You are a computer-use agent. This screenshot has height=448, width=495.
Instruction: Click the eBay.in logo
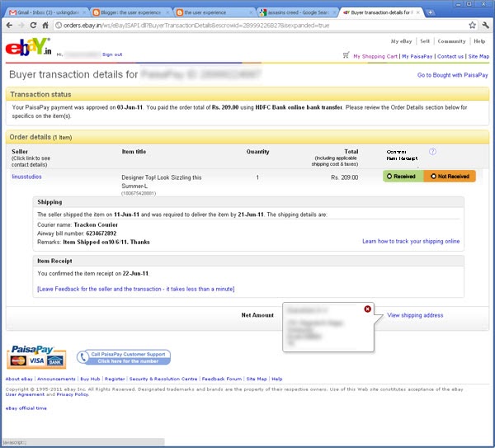pyautogui.click(x=28, y=47)
